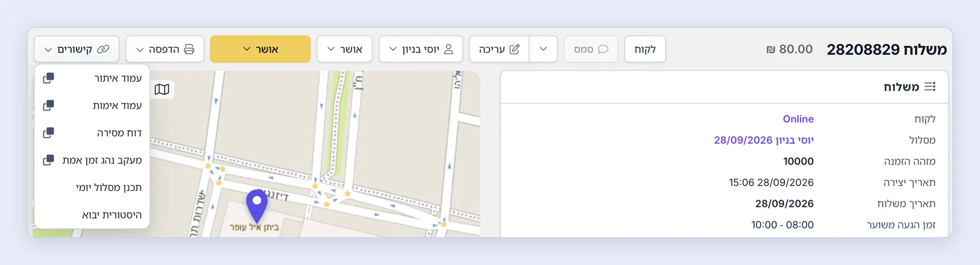
Task: Click the תאריך יצירה field label
Action: click(909, 182)
